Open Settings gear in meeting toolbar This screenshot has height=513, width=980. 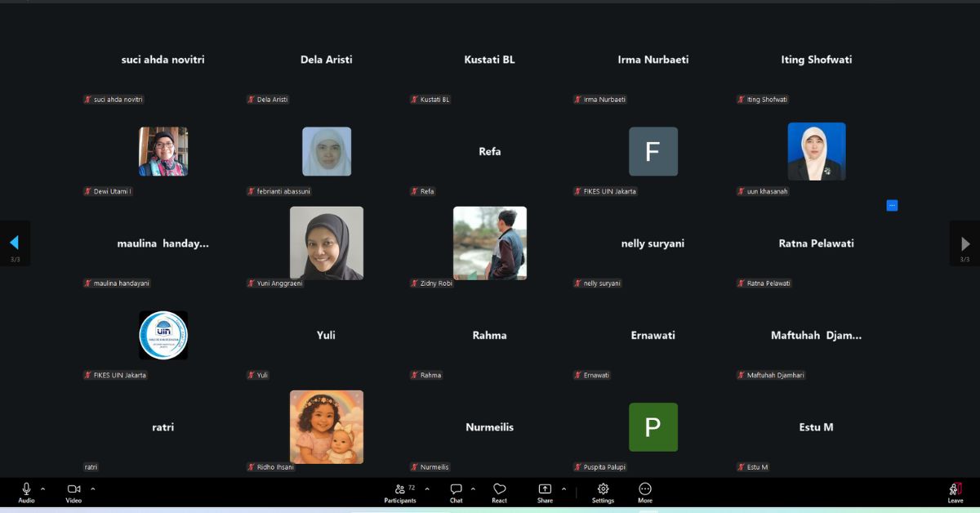tap(603, 489)
